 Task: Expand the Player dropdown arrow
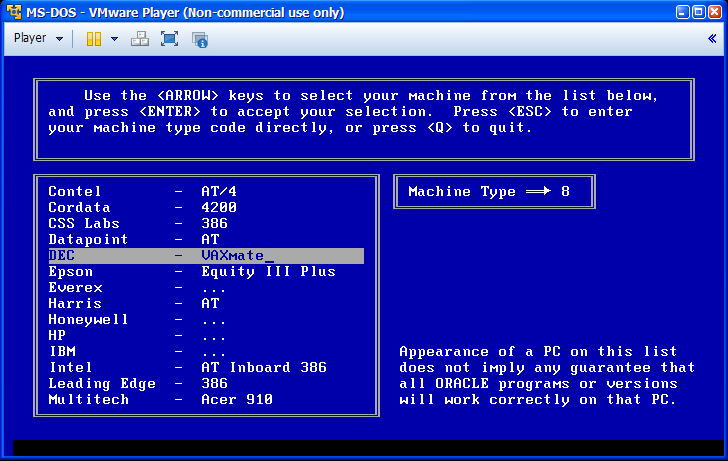[x=59, y=39]
